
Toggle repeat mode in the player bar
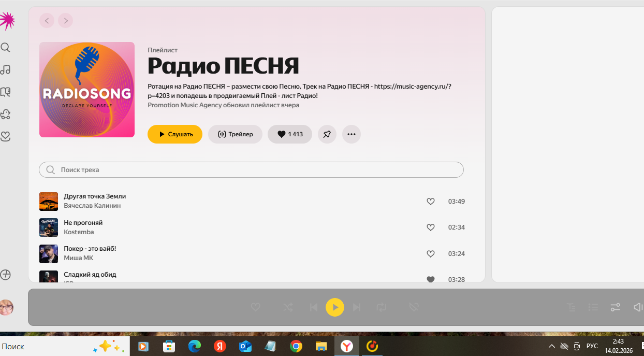382,307
